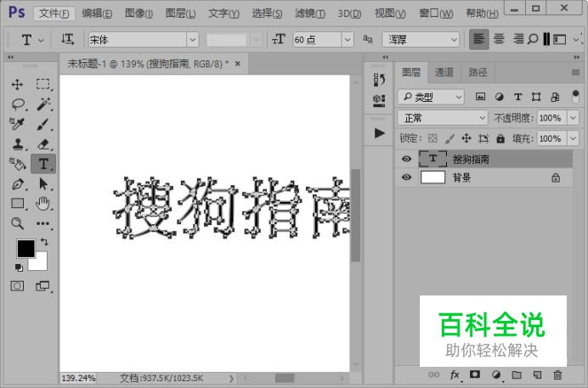This screenshot has width=588, height=388.
Task: Open the font family 宋体 dropdown
Action: click(x=192, y=39)
